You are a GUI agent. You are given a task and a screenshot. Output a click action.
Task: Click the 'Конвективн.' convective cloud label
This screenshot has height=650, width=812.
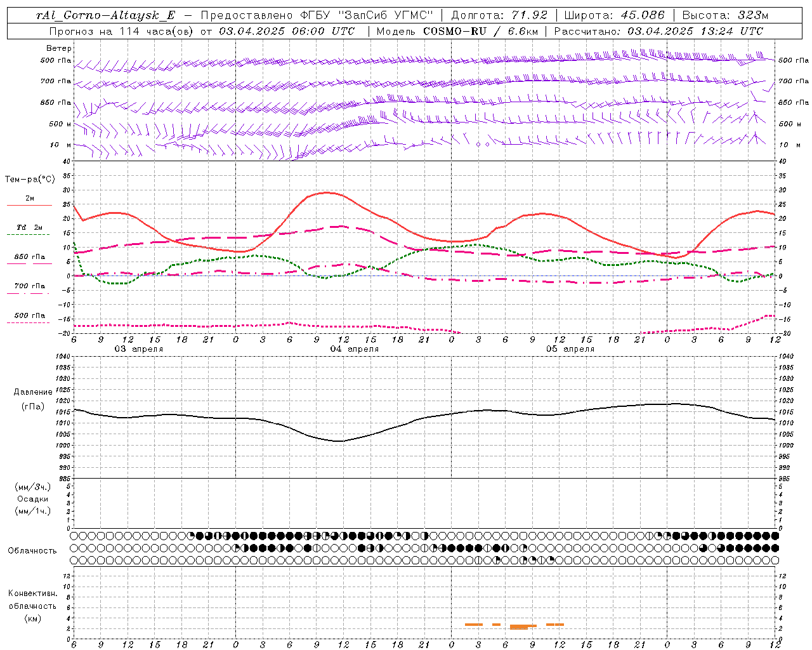(32, 594)
